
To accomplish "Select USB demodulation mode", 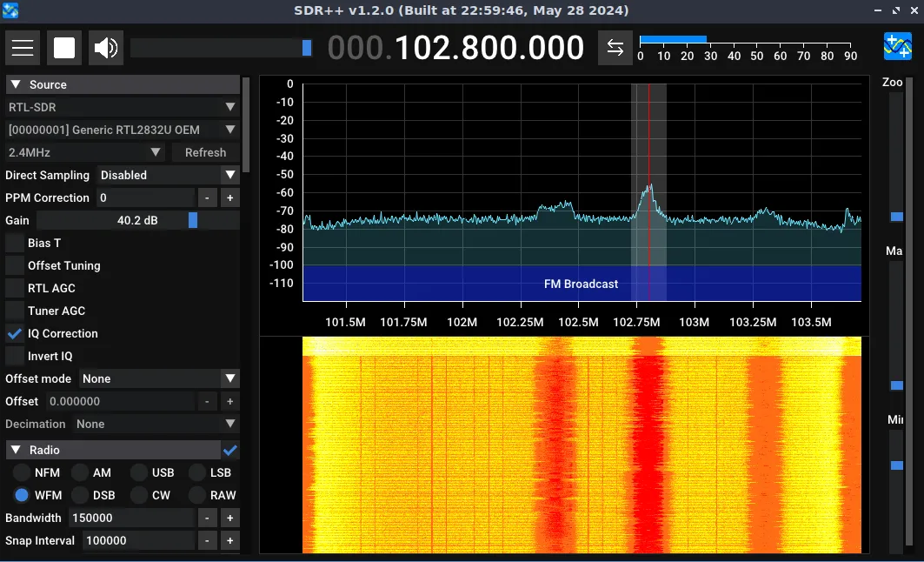I will (x=138, y=472).
